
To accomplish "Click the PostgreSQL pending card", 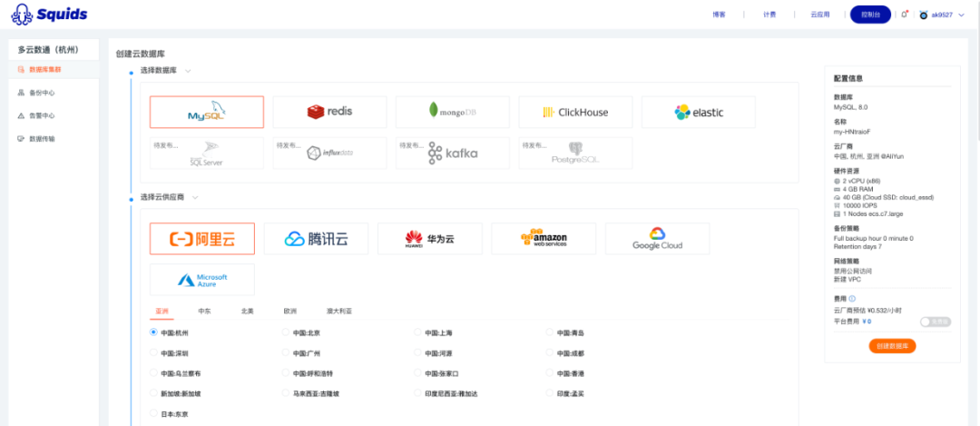I will click(x=575, y=154).
